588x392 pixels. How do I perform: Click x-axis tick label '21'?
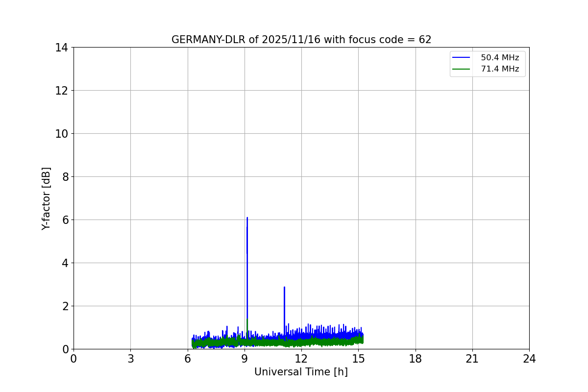point(472,359)
